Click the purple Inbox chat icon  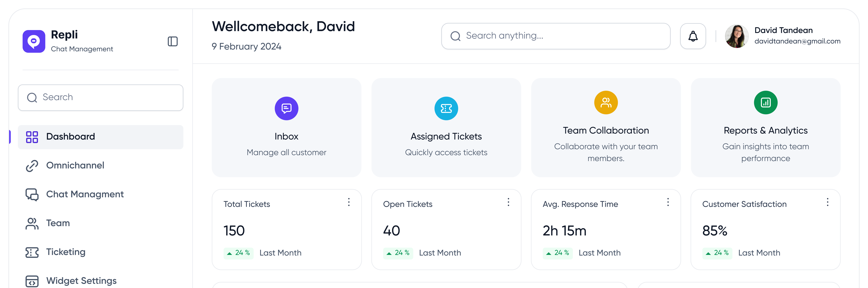tap(286, 108)
